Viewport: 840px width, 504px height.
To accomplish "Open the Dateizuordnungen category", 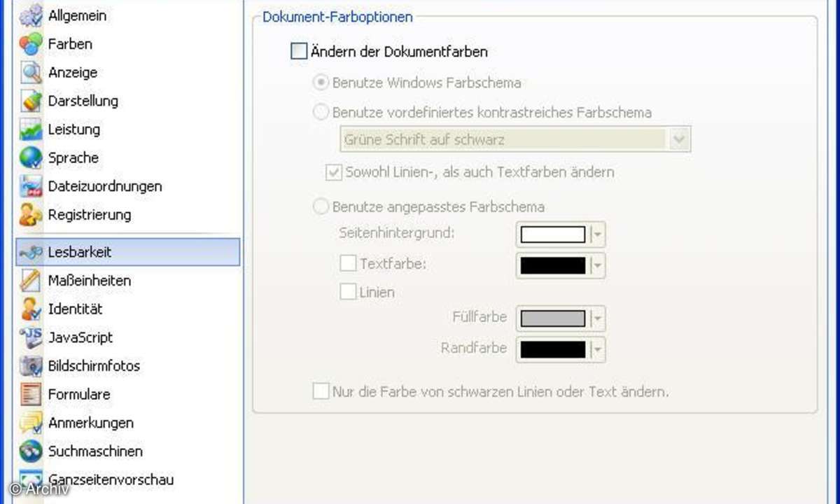I will coord(105,186).
